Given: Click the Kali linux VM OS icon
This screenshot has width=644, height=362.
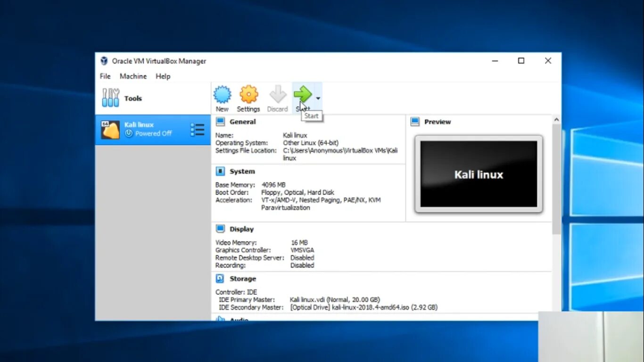Looking at the screenshot, I should [110, 130].
